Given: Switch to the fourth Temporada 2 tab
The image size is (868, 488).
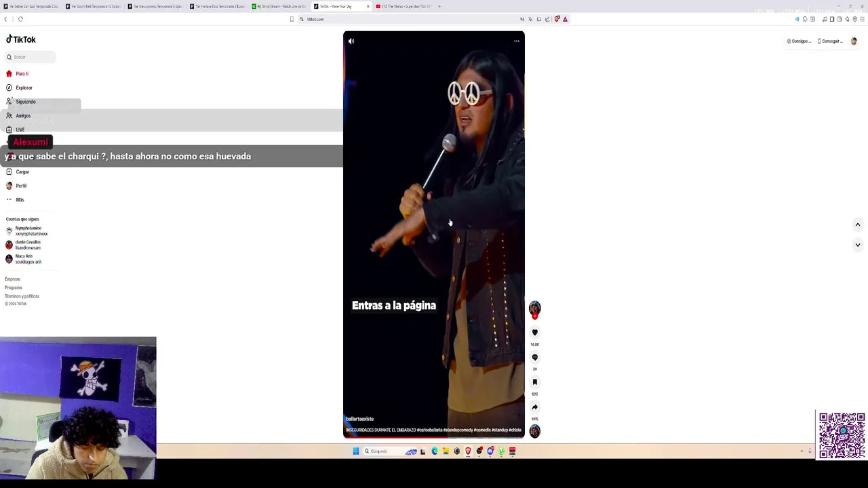Looking at the screenshot, I should 218,6.
